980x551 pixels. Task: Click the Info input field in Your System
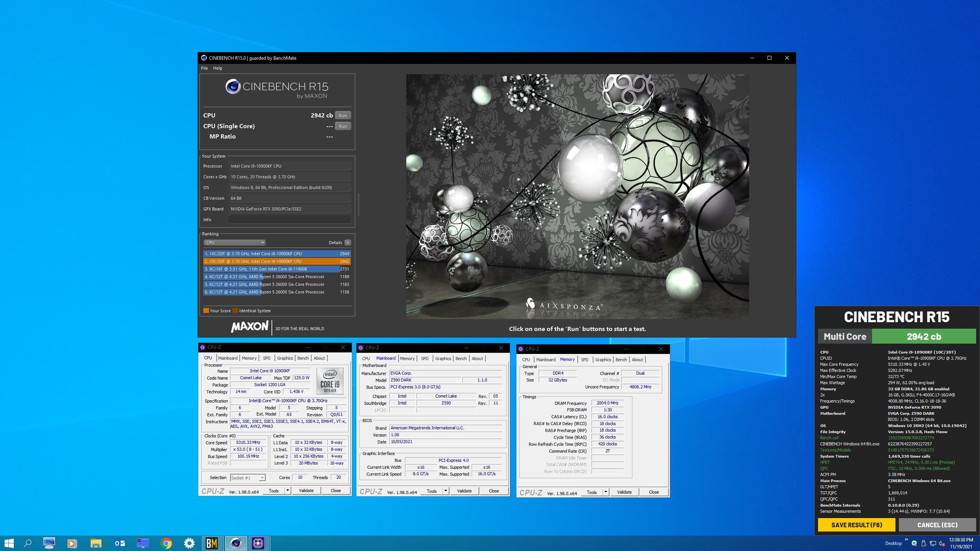point(290,220)
